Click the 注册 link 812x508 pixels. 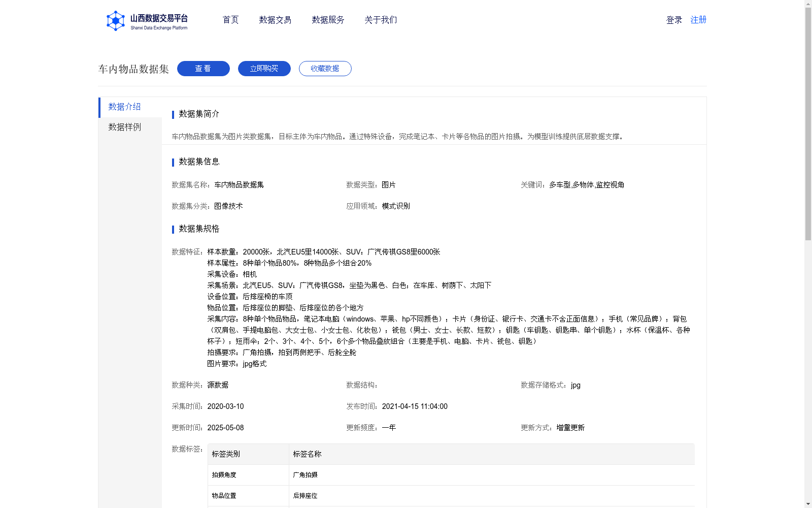point(698,20)
